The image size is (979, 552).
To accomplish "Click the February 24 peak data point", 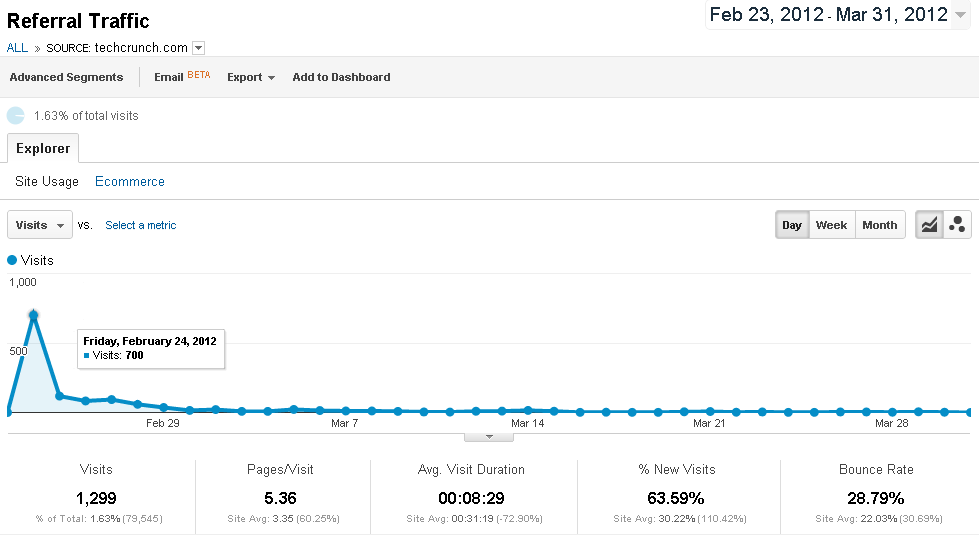I will [34, 315].
